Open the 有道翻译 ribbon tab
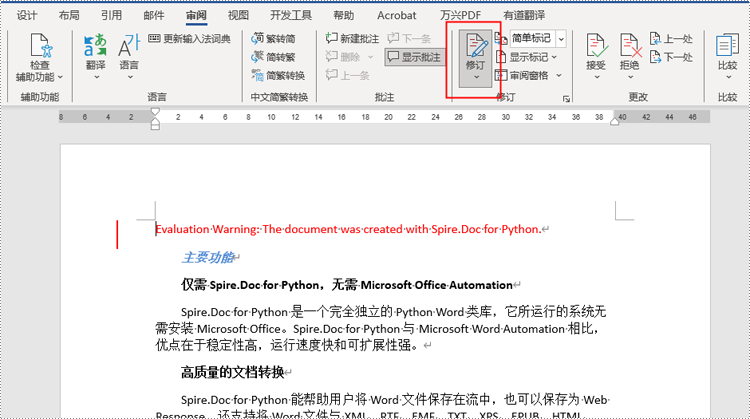The width and height of the screenshot is (750, 419). (x=524, y=15)
